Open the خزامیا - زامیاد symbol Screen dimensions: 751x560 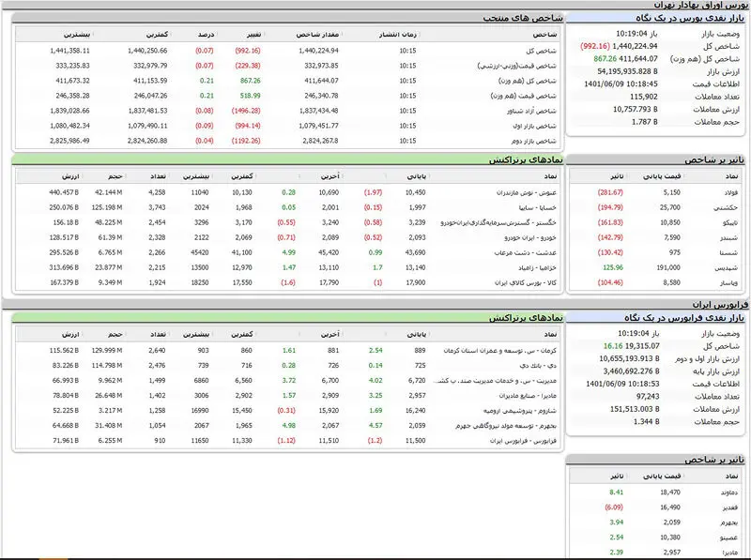[537, 268]
